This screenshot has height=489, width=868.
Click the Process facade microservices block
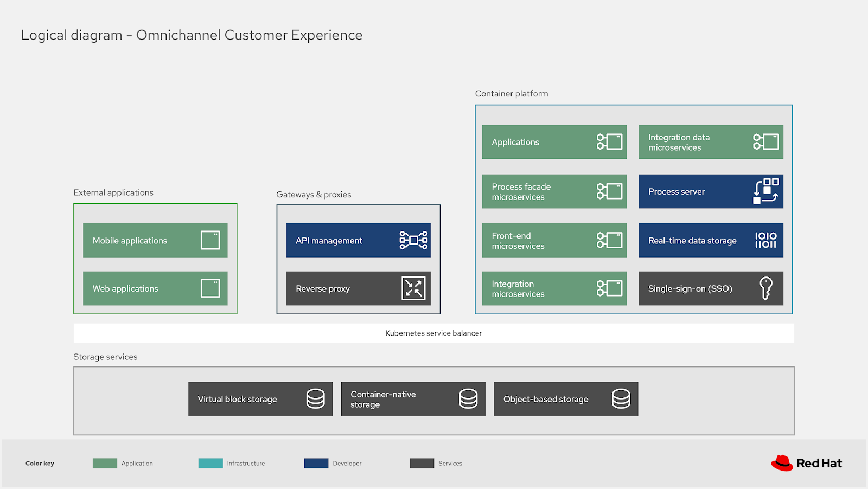pyautogui.click(x=554, y=191)
